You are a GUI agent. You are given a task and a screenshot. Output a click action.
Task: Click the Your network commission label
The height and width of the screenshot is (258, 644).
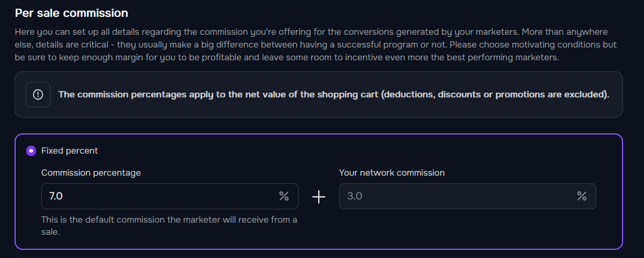tap(392, 173)
